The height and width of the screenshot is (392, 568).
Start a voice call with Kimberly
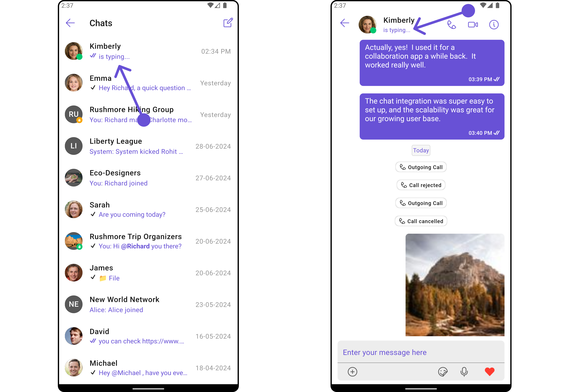451,25
